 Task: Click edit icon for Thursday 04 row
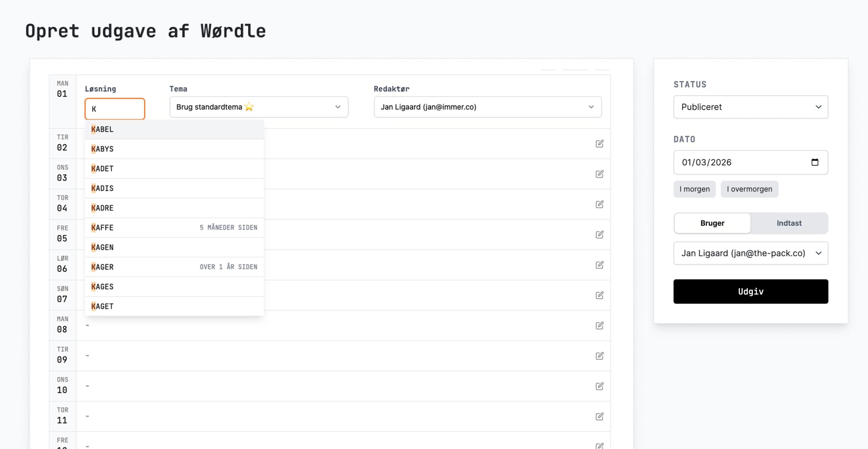pos(599,204)
